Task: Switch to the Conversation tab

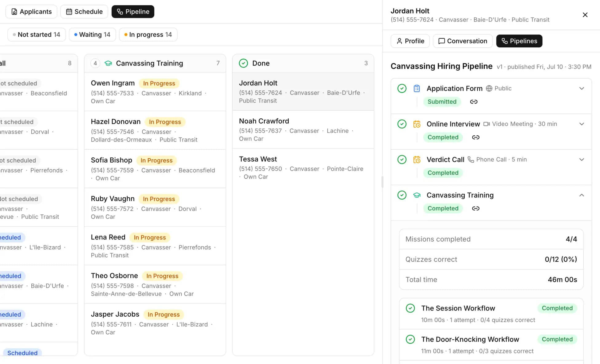Action: (x=463, y=41)
